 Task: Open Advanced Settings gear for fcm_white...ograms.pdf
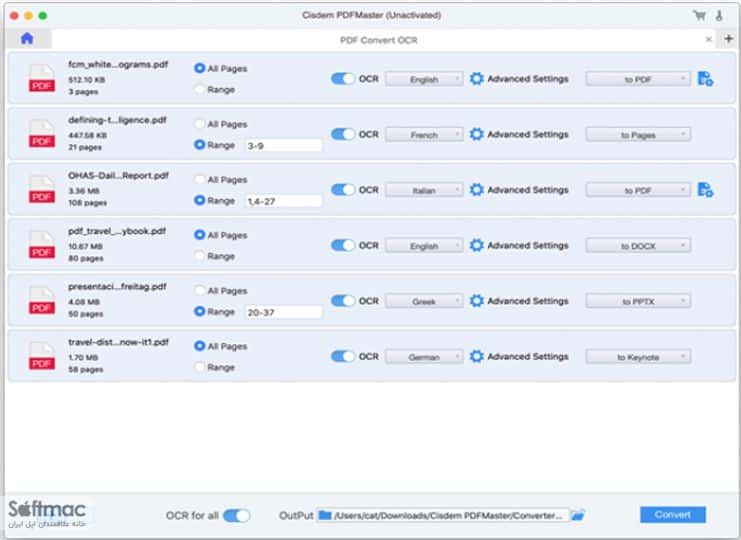[x=476, y=79]
